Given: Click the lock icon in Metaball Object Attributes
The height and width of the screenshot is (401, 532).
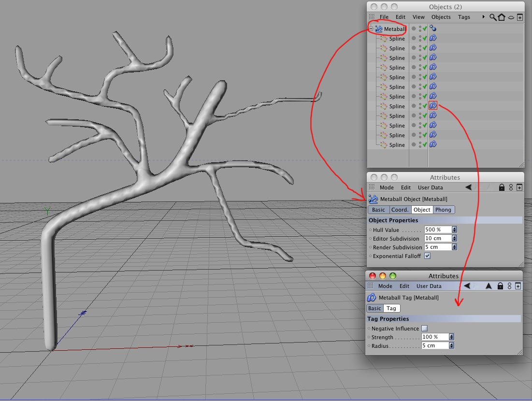Looking at the screenshot, I should pos(502,187).
